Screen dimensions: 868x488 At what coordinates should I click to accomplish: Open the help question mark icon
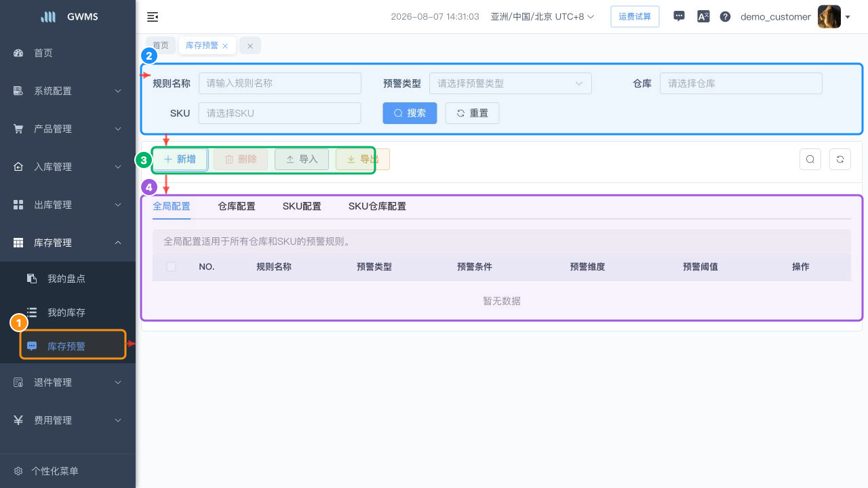(725, 17)
